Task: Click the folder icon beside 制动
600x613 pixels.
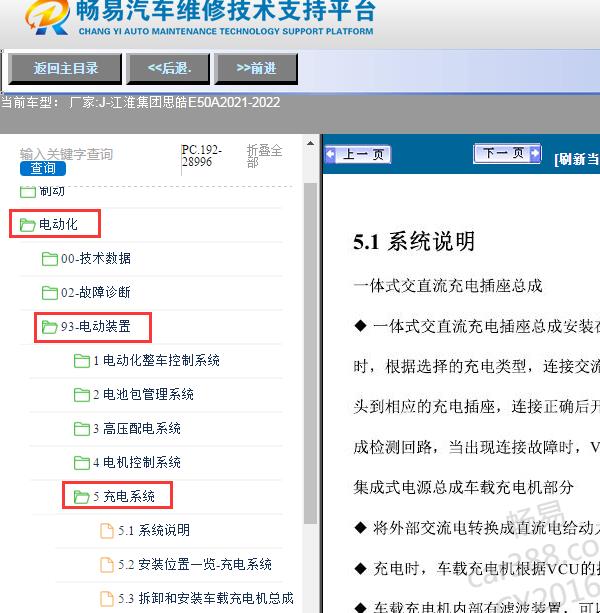Action: (x=28, y=192)
